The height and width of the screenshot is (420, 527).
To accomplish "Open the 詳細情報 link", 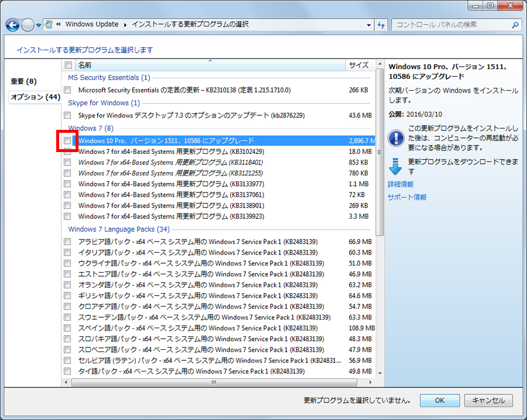I will [x=401, y=184].
